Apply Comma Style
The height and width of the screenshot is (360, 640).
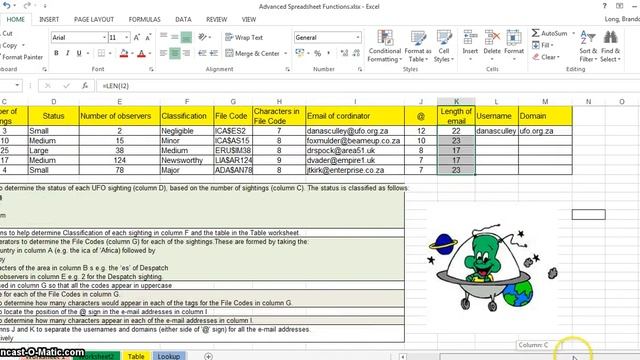click(x=329, y=53)
